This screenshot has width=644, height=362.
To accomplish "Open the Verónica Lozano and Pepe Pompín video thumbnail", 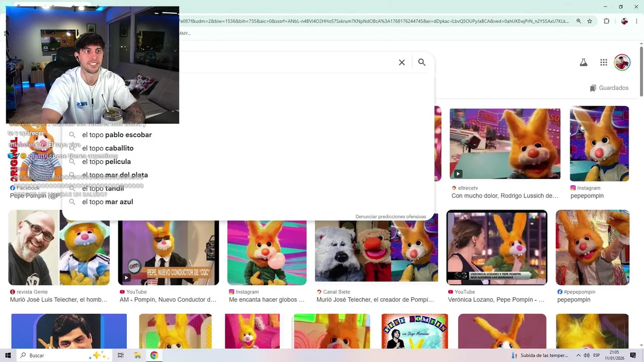I will pyautogui.click(x=497, y=247).
